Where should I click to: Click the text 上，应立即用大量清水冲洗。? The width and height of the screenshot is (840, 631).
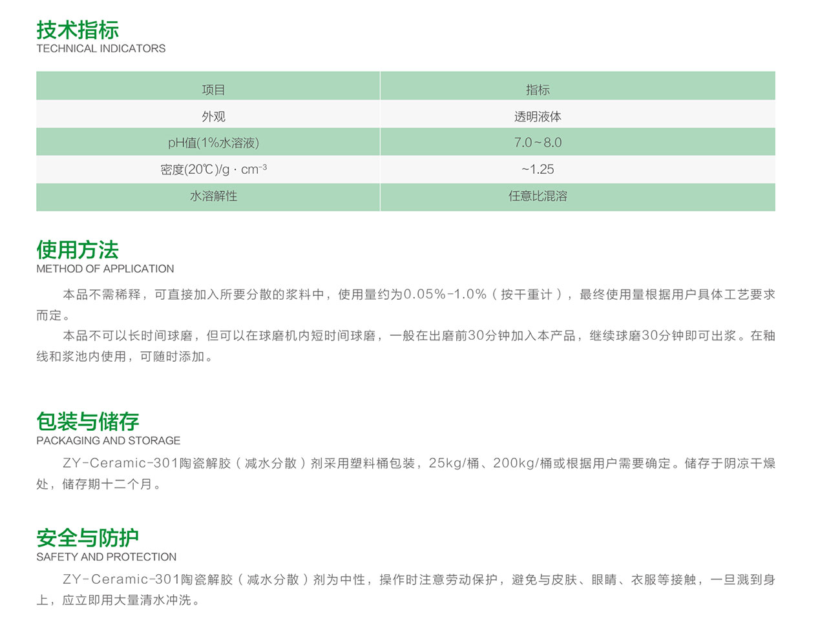point(118,601)
